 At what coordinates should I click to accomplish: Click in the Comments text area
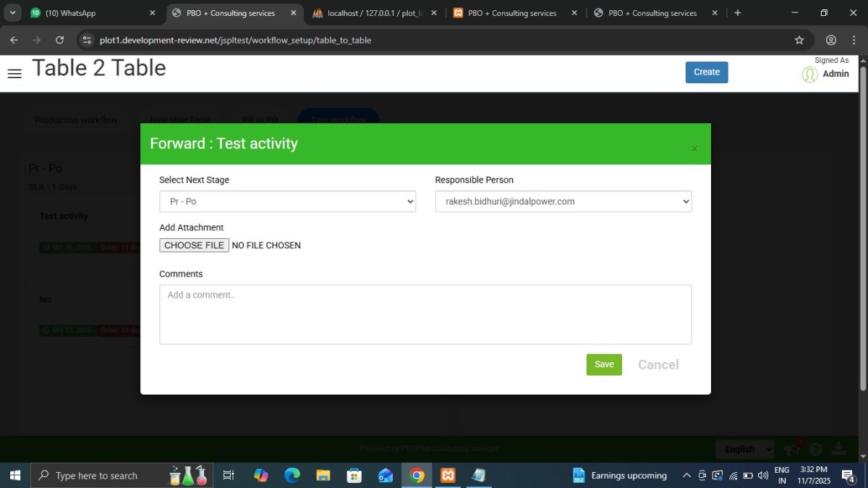click(x=425, y=314)
